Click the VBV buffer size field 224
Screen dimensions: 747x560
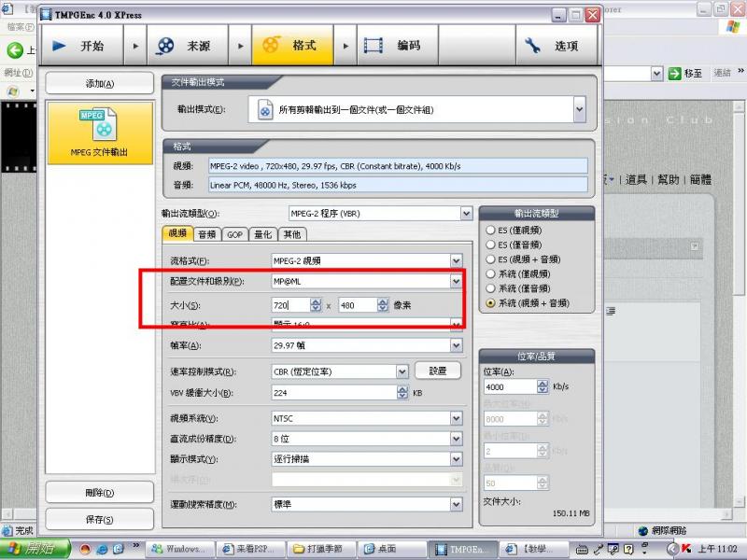[334, 393]
